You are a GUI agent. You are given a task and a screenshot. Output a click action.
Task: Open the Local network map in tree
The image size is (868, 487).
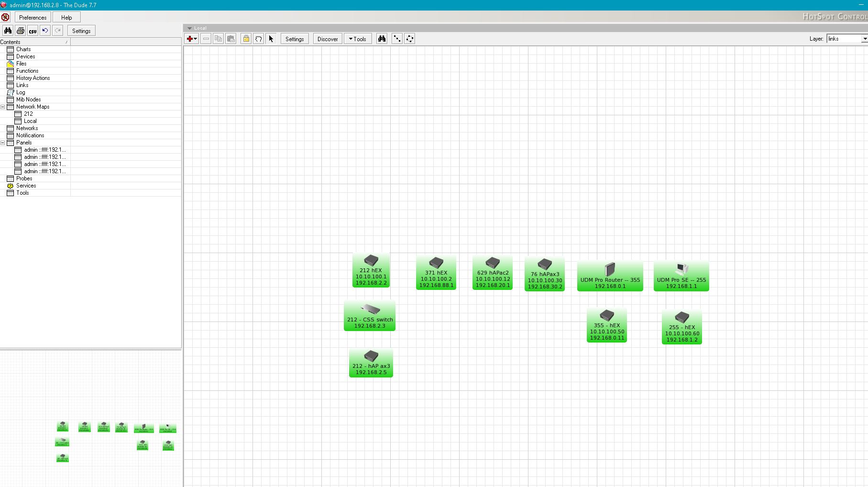[x=30, y=121]
